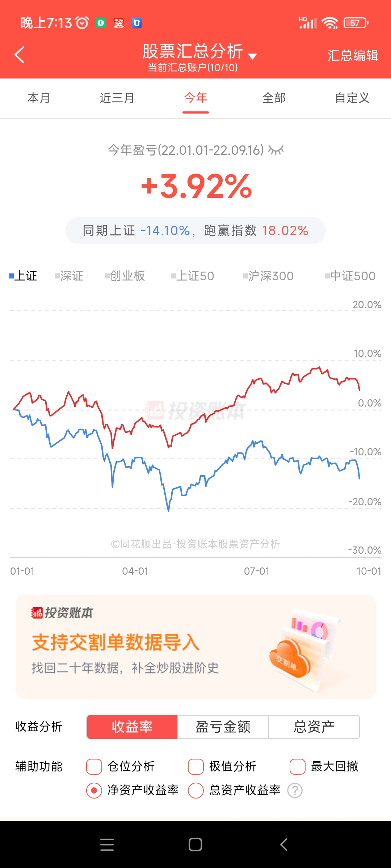Expand the 股票汇总分析 title dropdown
391x868 pixels.
[x=252, y=56]
